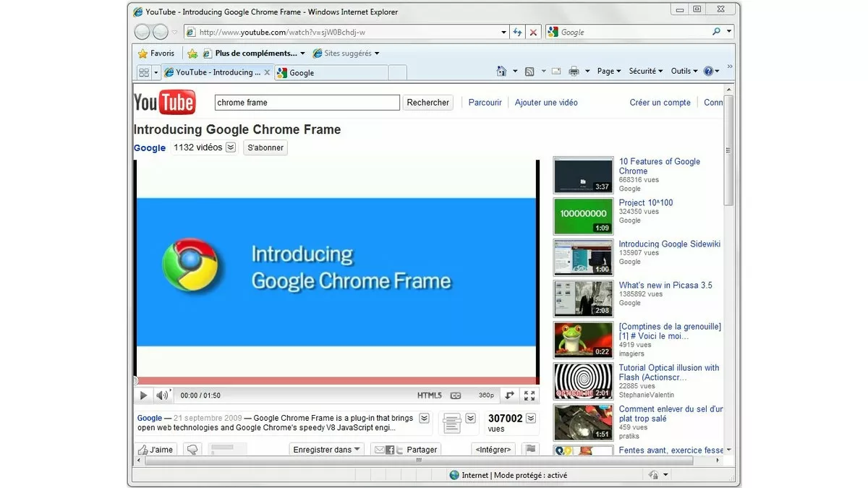Click the Partager share button
Image resolution: width=868 pixels, height=488 pixels.
[x=405, y=449]
